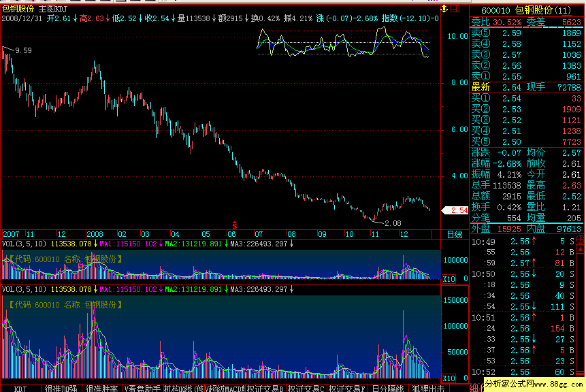
Task: Click X10 scale button in lower volume panel
Action: pos(449,378)
